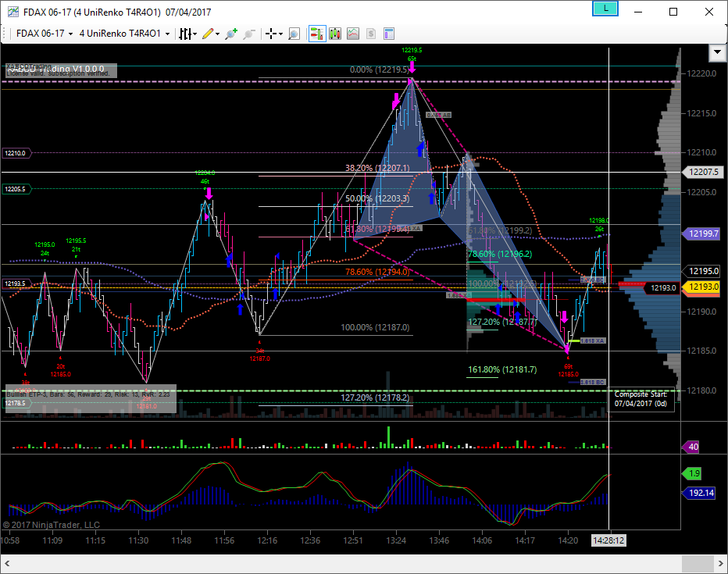The height and width of the screenshot is (574, 728).
Task: Select the 12178.5 line label
Action: [x=16, y=403]
